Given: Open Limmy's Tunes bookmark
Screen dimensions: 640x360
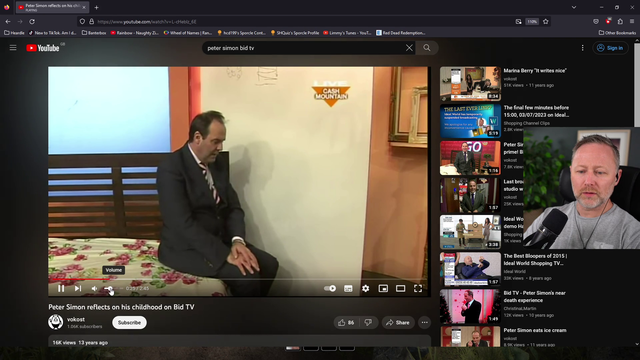Looking at the screenshot, I should (x=347, y=33).
